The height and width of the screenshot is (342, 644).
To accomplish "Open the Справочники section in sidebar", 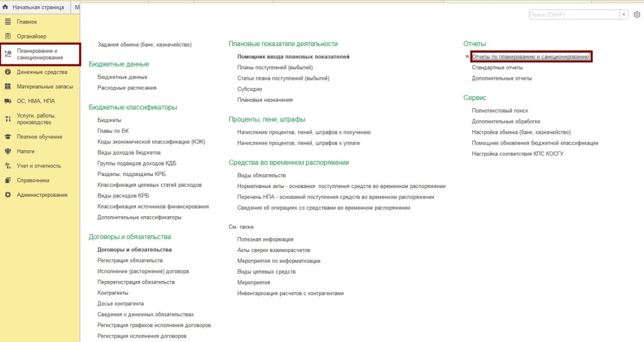I will (x=33, y=180).
